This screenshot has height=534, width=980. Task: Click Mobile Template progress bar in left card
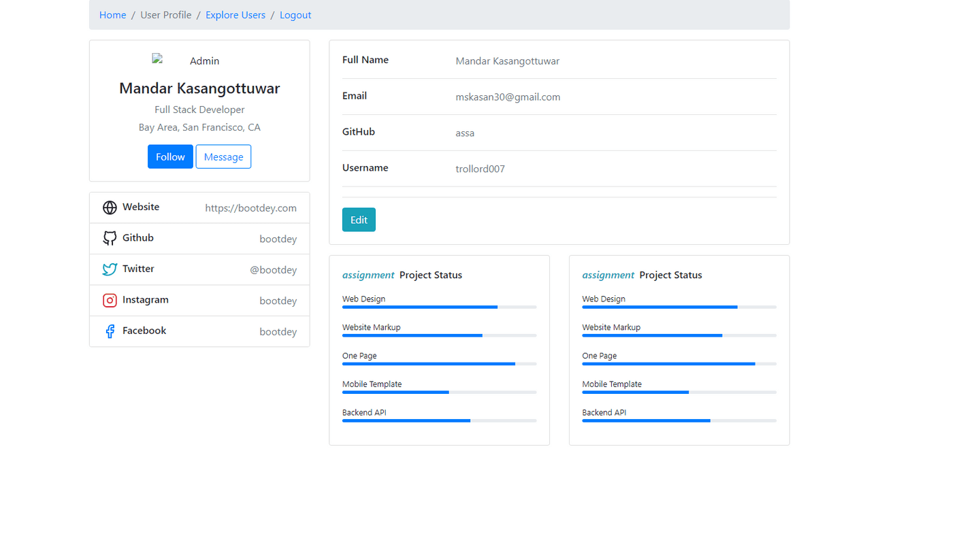(x=439, y=393)
